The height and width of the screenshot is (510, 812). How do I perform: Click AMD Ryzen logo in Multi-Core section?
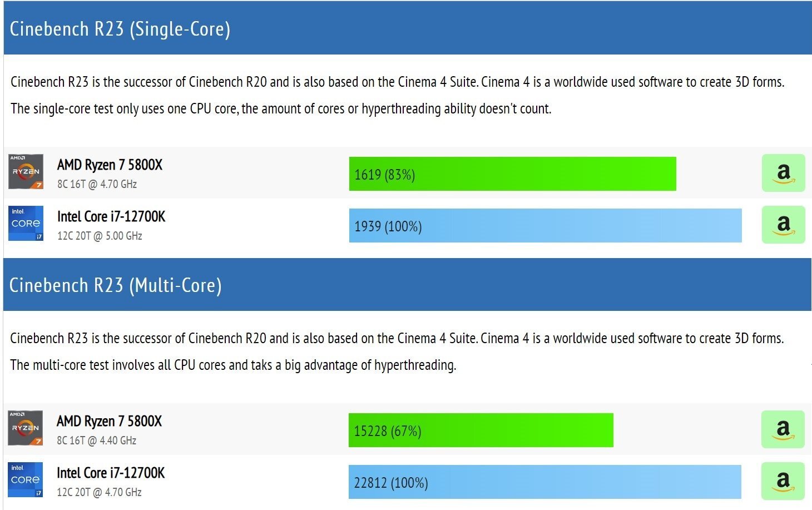[x=25, y=428]
